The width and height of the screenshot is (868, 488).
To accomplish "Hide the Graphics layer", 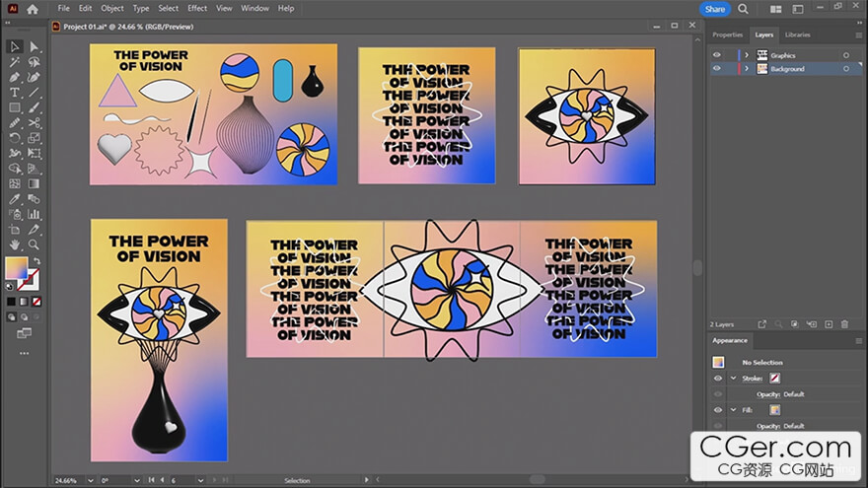I will 717,55.
